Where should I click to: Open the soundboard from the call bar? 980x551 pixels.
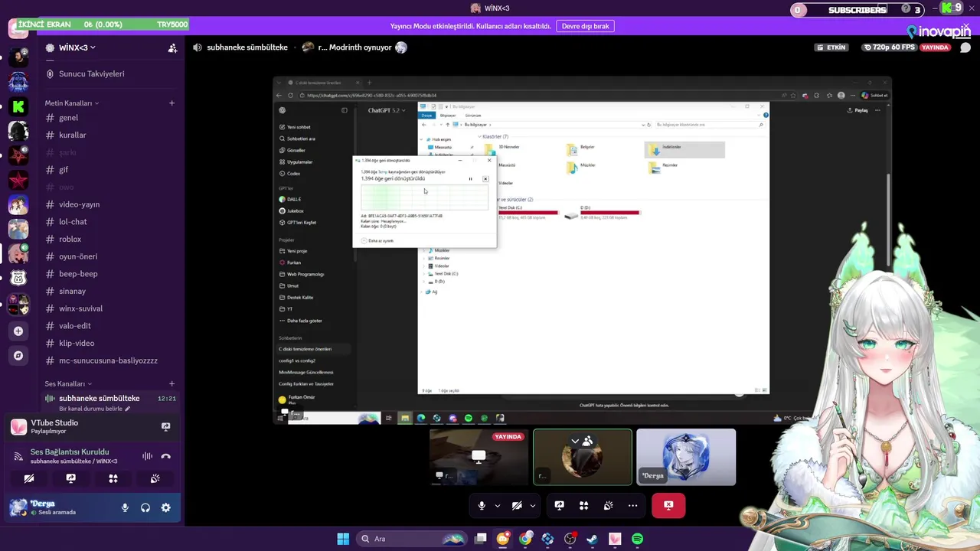pyautogui.click(x=608, y=506)
